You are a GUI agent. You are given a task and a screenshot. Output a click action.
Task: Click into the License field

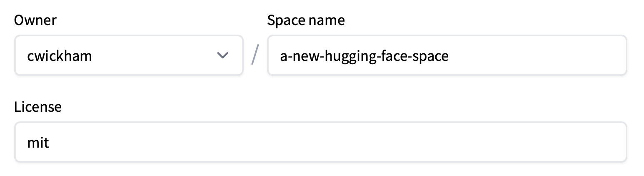320,142
